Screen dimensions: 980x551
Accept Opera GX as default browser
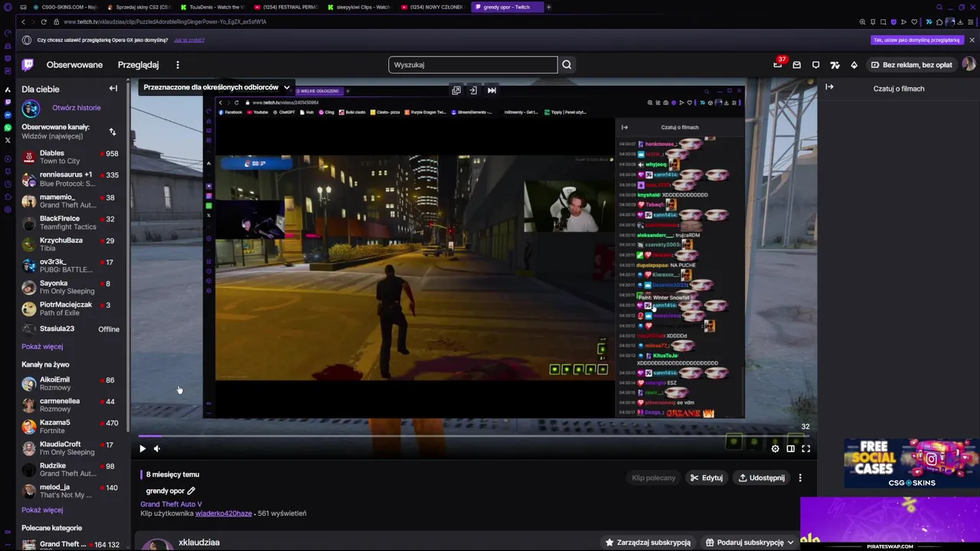click(916, 40)
